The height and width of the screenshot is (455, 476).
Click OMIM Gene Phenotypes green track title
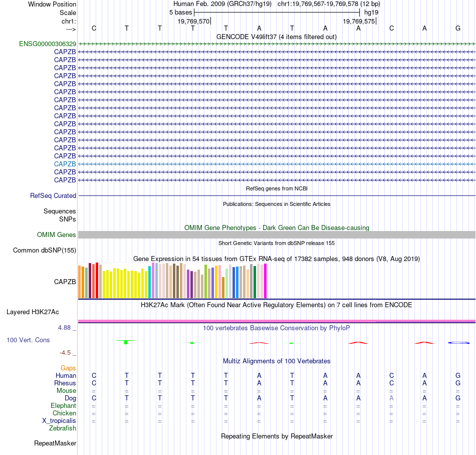coord(277,227)
